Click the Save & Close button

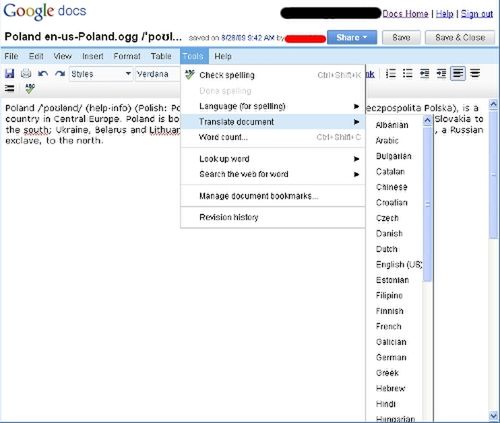pos(460,37)
